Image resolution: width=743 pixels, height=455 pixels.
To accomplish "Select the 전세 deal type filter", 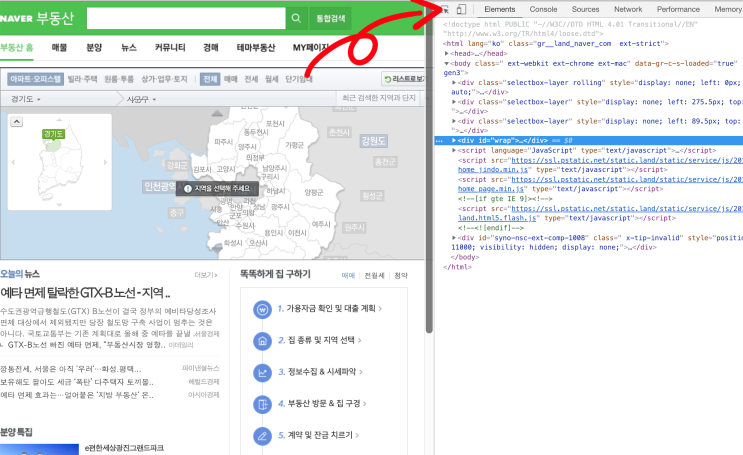I will pos(251,79).
